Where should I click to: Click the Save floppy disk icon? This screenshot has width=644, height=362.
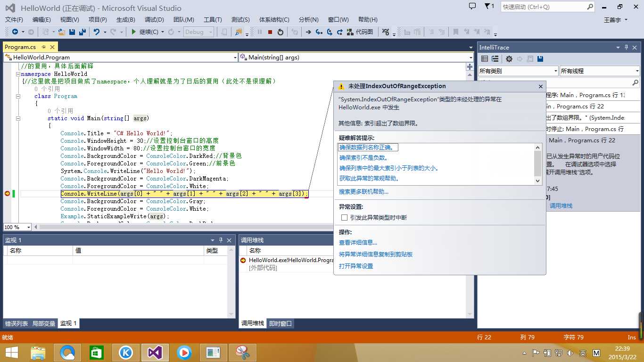(x=72, y=32)
